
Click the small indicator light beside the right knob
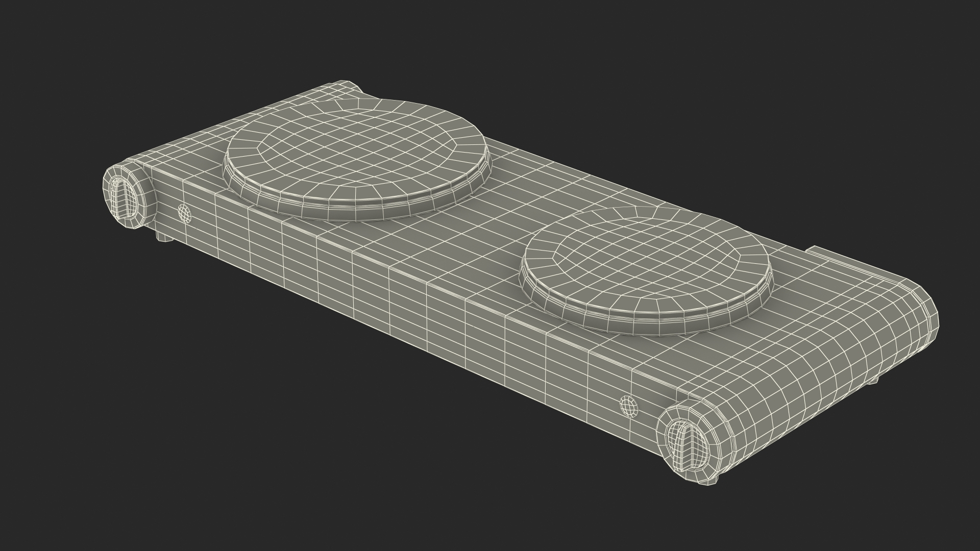click(629, 406)
